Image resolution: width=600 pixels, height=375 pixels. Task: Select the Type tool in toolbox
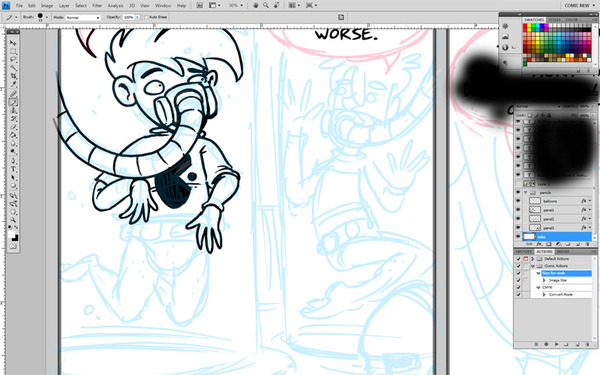tap(13, 169)
